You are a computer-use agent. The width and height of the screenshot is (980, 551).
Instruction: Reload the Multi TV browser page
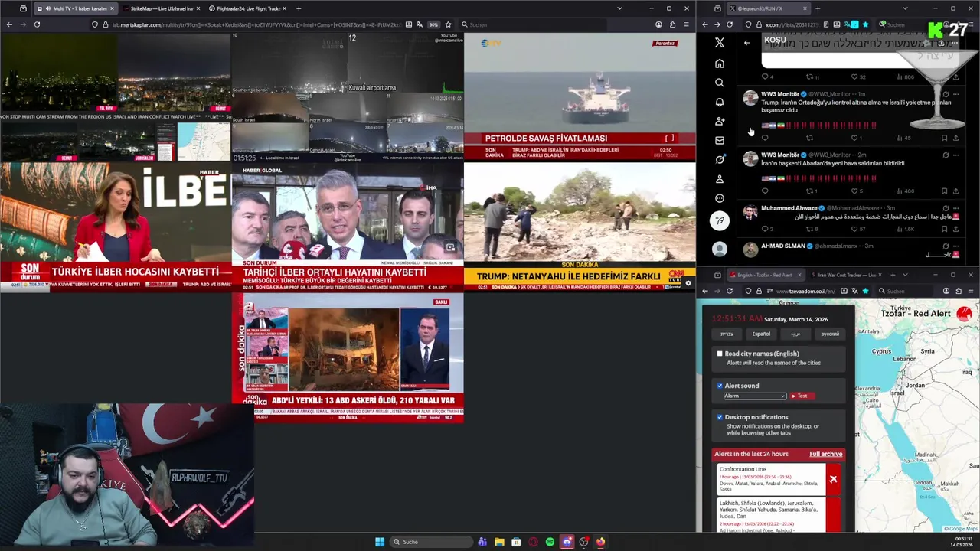click(37, 24)
